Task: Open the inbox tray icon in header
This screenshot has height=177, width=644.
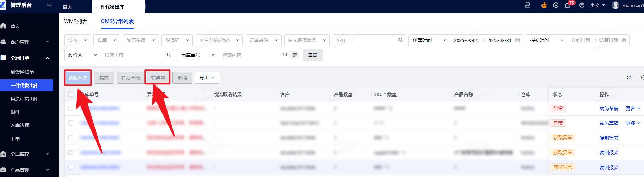Action: pyautogui.click(x=528, y=5)
